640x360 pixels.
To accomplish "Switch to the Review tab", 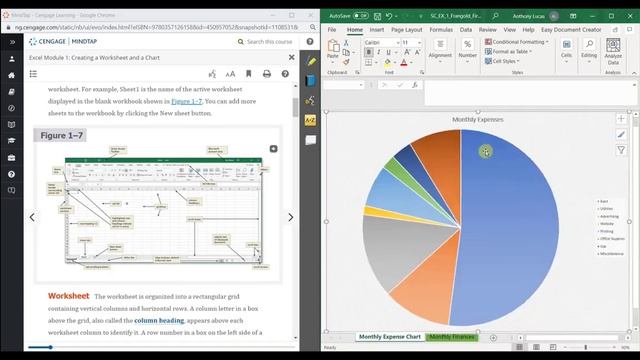I will coord(487,30).
